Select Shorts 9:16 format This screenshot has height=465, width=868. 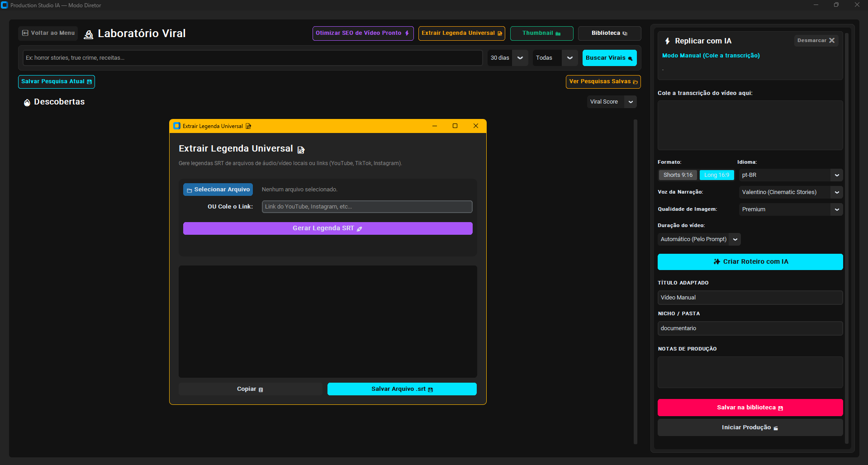[x=678, y=175]
